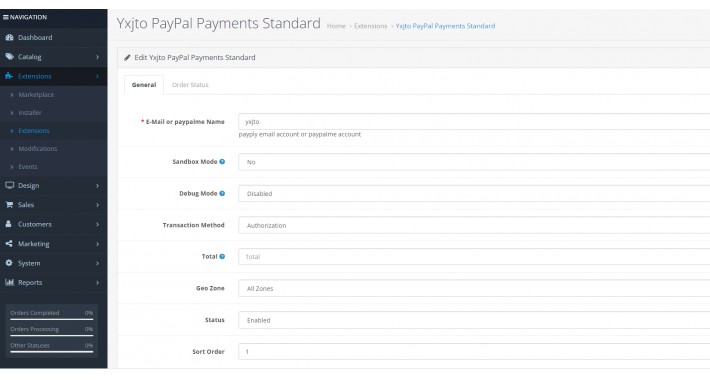Image resolution: width=710 pixels, height=380 pixels.
Task: Open the Sandbox Mode dropdown
Action: coord(474,162)
